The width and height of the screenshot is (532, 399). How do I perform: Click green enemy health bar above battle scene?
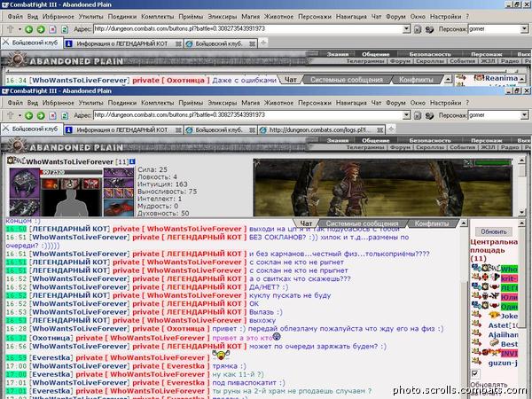point(493,163)
